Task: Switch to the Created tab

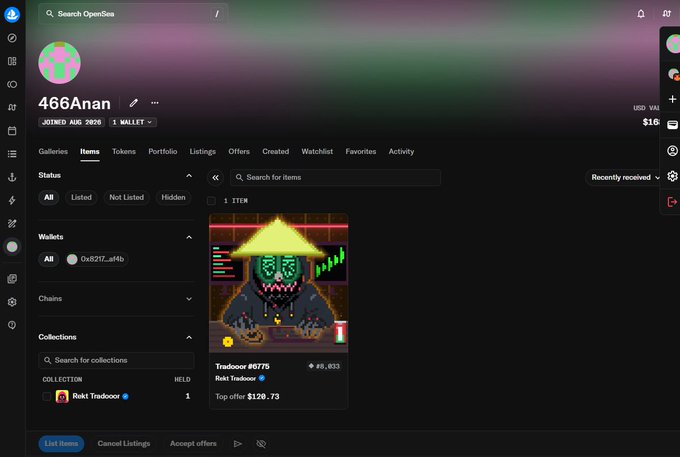Action: point(275,151)
